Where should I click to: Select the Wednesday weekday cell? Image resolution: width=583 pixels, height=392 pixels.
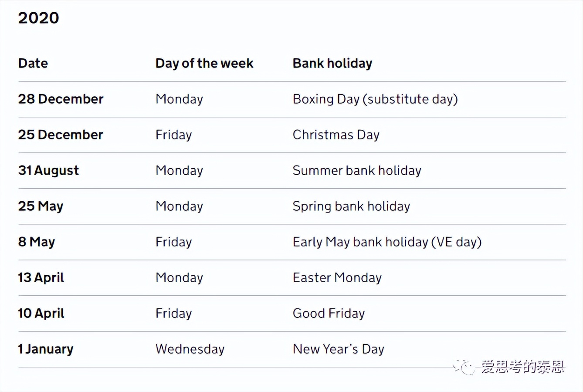190,349
